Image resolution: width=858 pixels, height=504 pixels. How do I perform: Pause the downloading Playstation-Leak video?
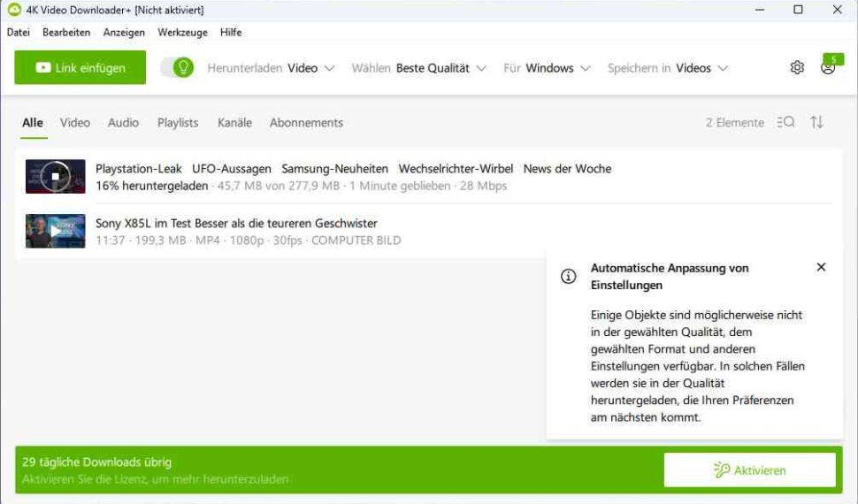(x=55, y=177)
